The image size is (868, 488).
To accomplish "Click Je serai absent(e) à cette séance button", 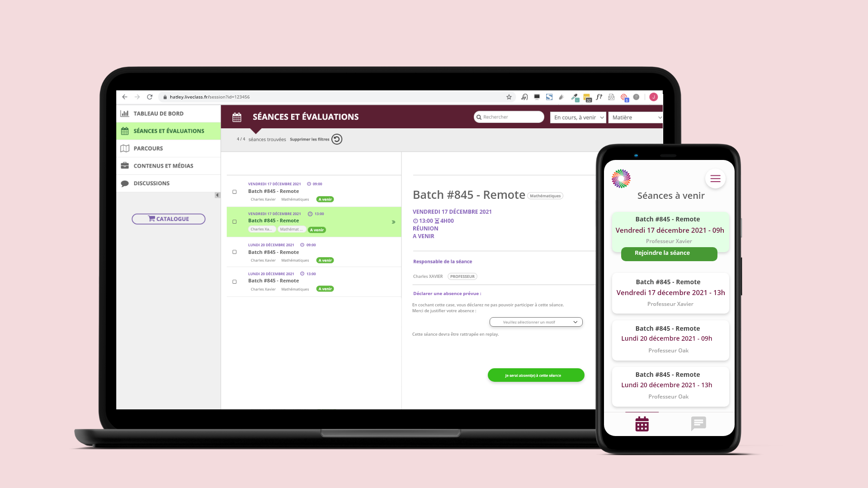I will point(536,375).
